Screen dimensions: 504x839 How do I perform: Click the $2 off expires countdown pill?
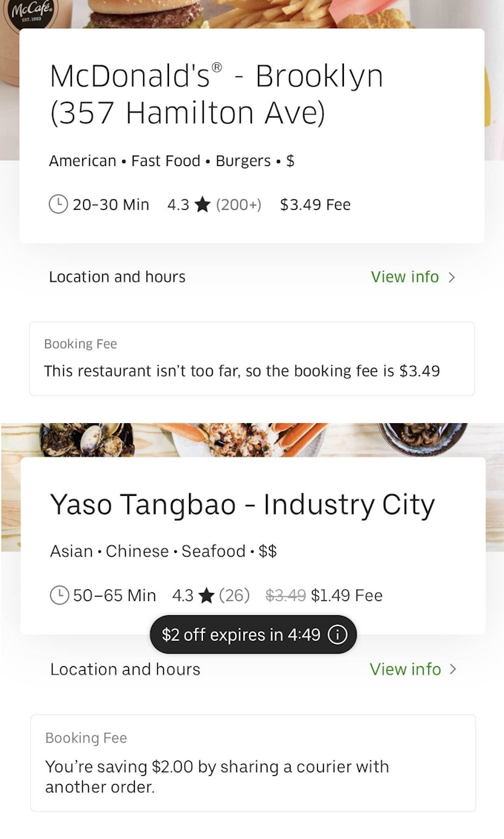tap(241, 635)
